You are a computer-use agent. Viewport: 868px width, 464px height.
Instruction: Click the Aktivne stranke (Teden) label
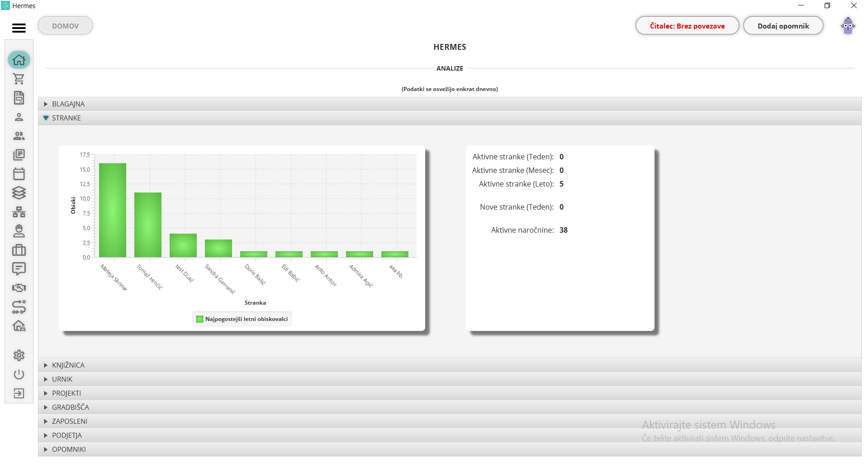coord(513,157)
